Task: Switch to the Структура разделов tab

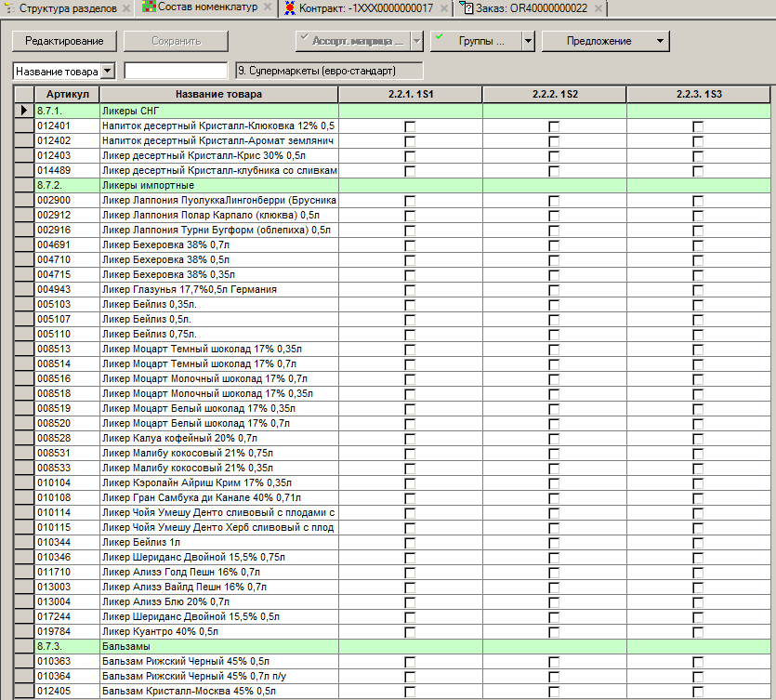Action: [68, 8]
